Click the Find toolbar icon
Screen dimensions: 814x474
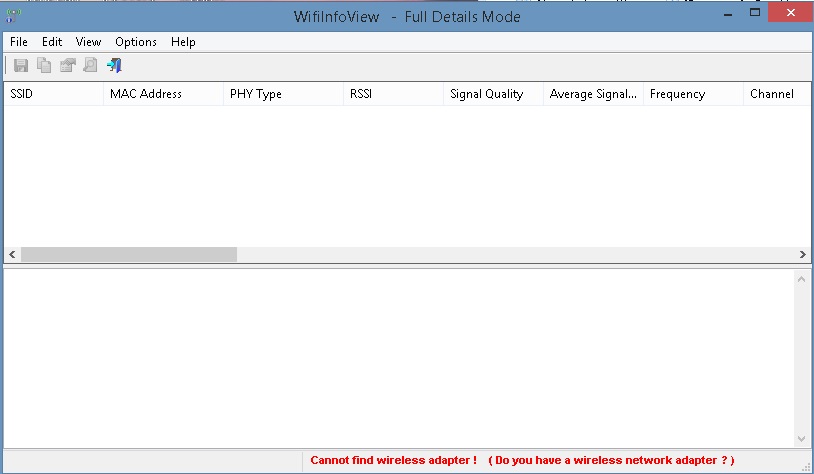click(90, 65)
